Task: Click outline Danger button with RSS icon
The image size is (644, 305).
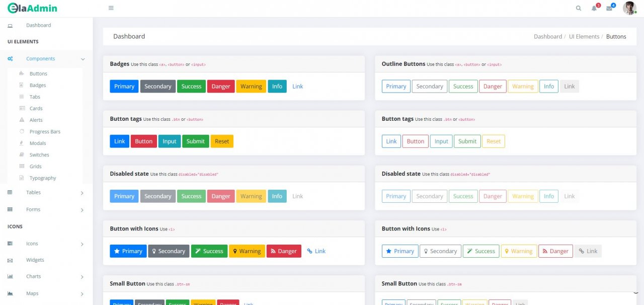Action: point(555,251)
